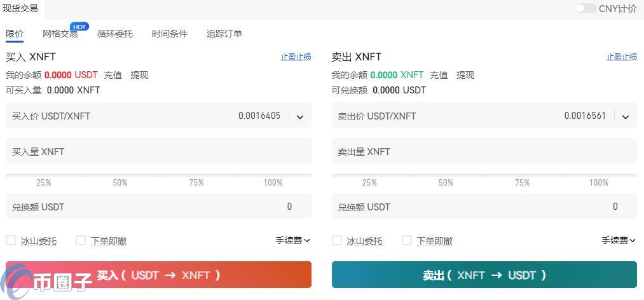The width and height of the screenshot is (644, 300).
Task: Click the 买入量 XNFT amount field
Action: coord(158,151)
